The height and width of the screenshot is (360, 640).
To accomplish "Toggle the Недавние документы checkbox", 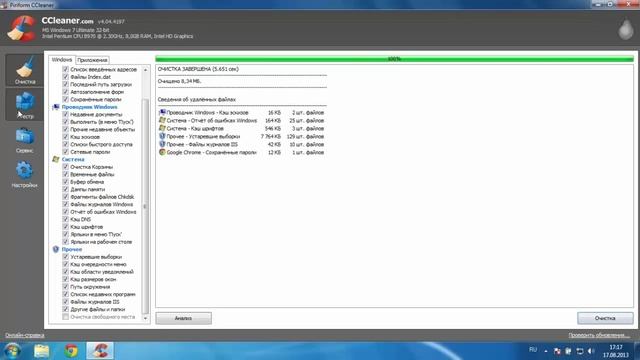I will (x=65, y=114).
